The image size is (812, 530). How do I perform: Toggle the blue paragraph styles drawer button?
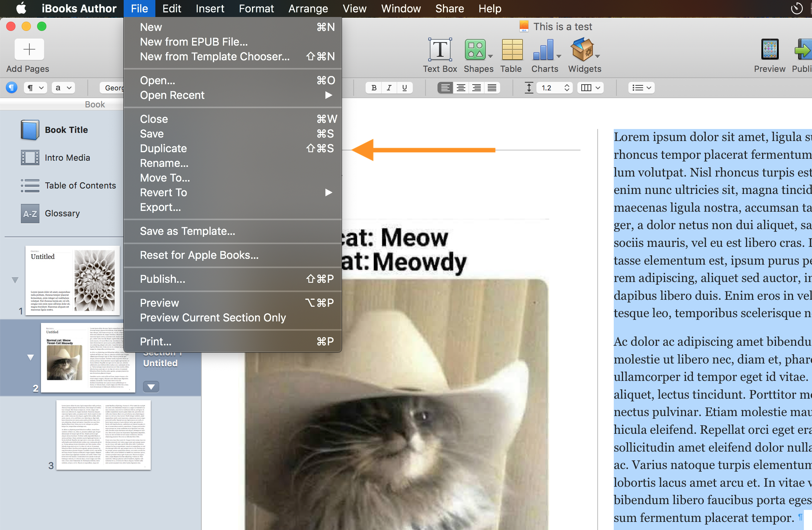12,88
